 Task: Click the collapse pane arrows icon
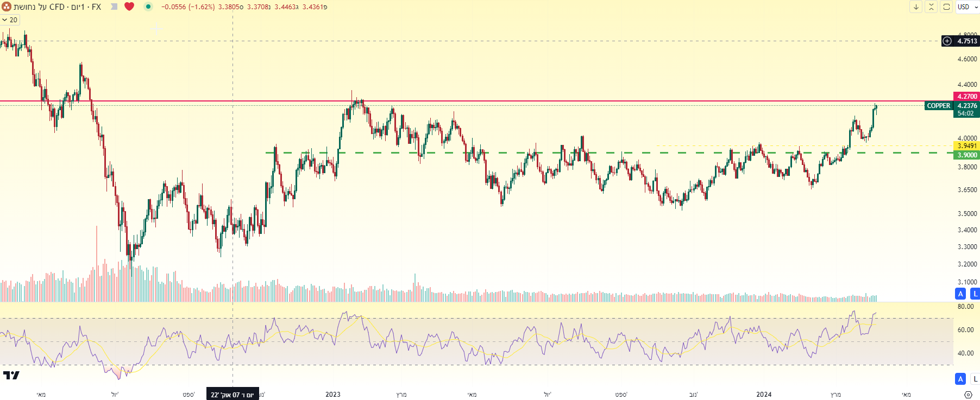pos(931,7)
